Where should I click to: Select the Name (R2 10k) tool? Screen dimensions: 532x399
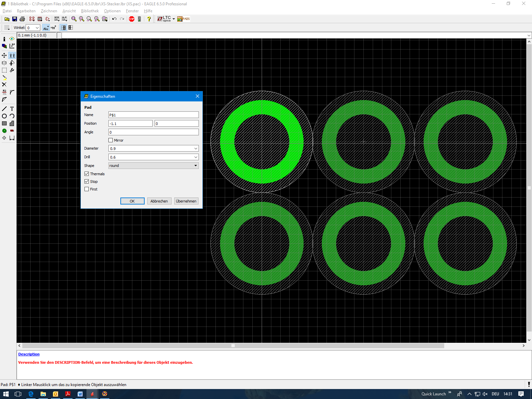click(4, 92)
